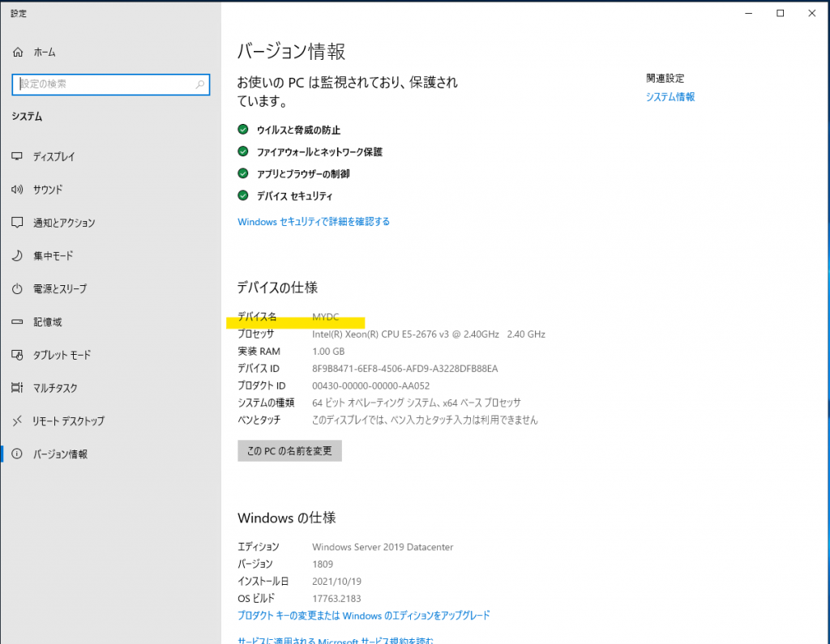Click the Home icon in sidebar
Screen dimensions: 830x644
coord(18,52)
